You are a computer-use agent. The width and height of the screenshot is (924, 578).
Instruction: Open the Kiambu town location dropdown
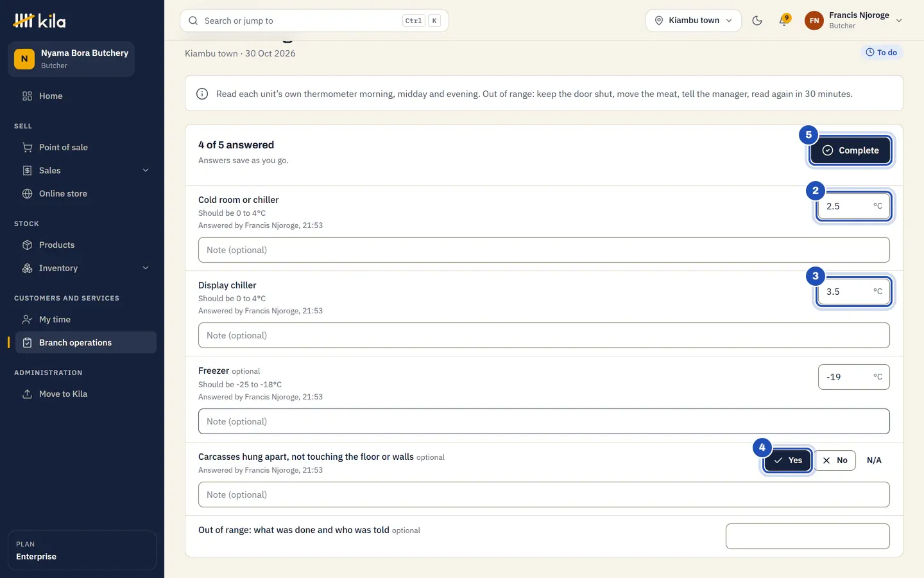(x=694, y=21)
